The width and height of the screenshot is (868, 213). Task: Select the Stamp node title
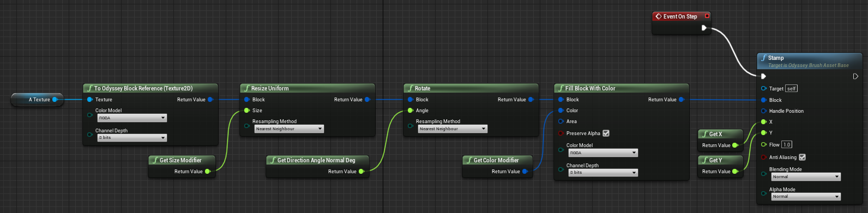[776, 58]
